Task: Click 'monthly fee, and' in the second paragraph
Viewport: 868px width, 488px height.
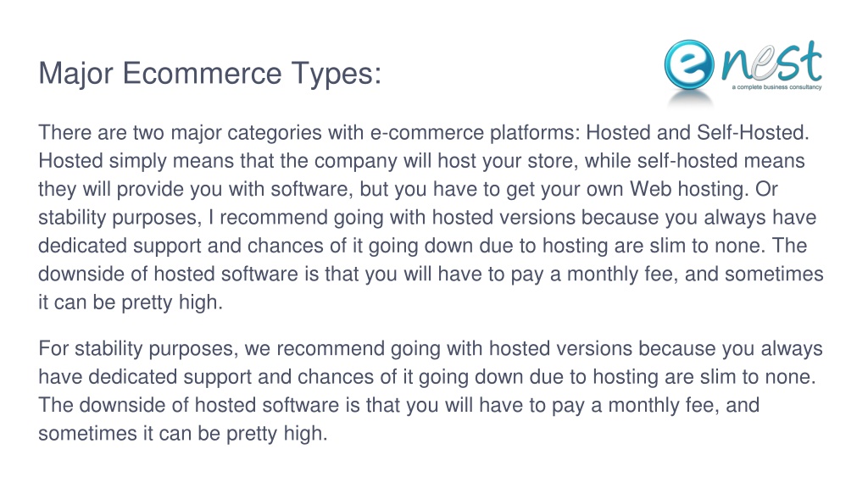Action: point(683,406)
